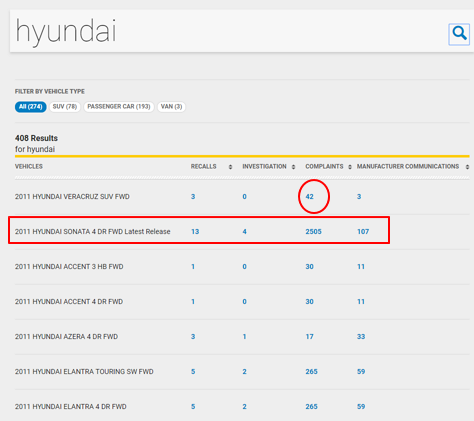The width and height of the screenshot is (474, 421).
Task: Open Sonata recalls count 13
Action: click(195, 232)
